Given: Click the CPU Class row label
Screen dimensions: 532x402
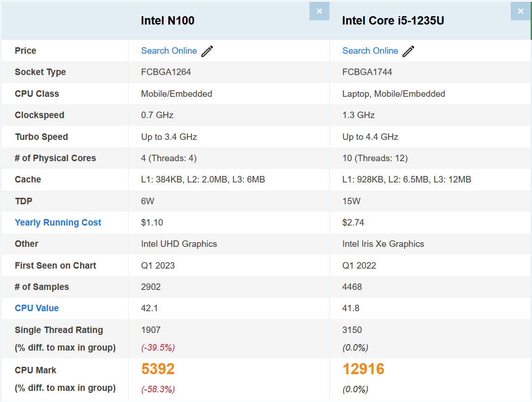Looking at the screenshot, I should [37, 94].
